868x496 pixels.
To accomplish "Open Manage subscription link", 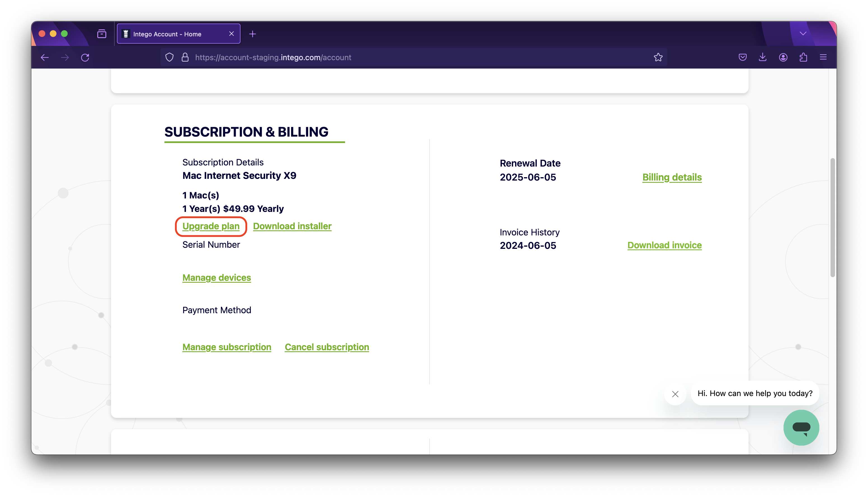I will (x=227, y=347).
